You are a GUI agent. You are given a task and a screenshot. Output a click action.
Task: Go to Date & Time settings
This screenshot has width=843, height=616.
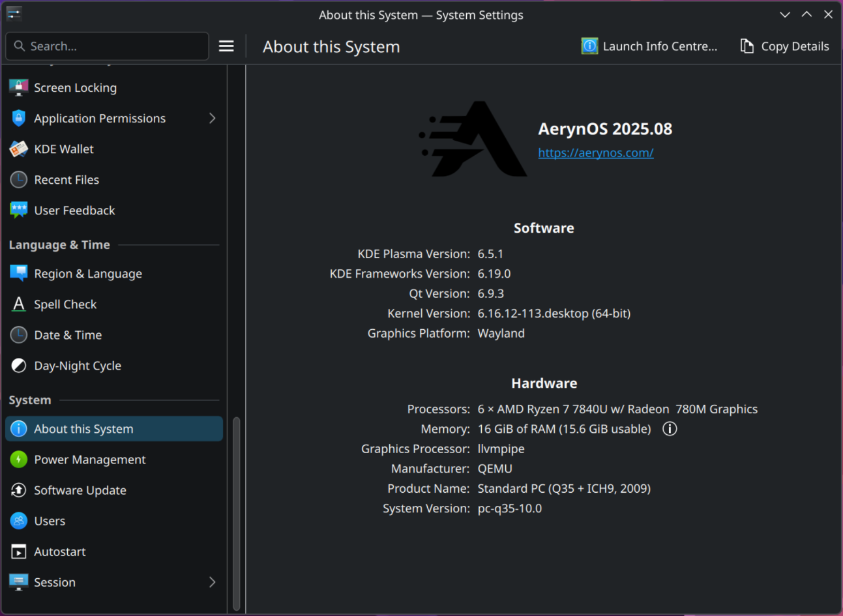click(68, 335)
